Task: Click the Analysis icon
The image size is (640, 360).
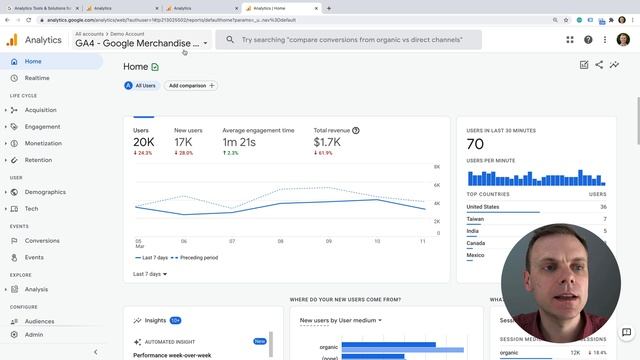Action: (14, 289)
